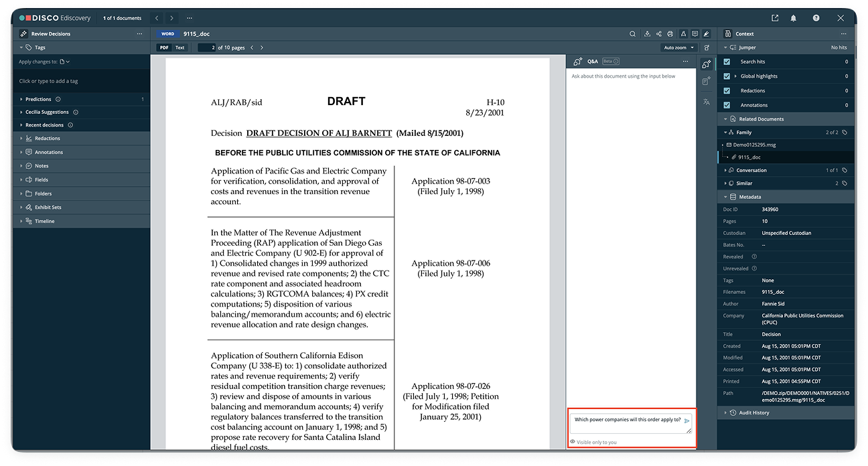The width and height of the screenshot is (868, 466).
Task: Open the Q&A panel icon in right sidebar
Action: (706, 64)
